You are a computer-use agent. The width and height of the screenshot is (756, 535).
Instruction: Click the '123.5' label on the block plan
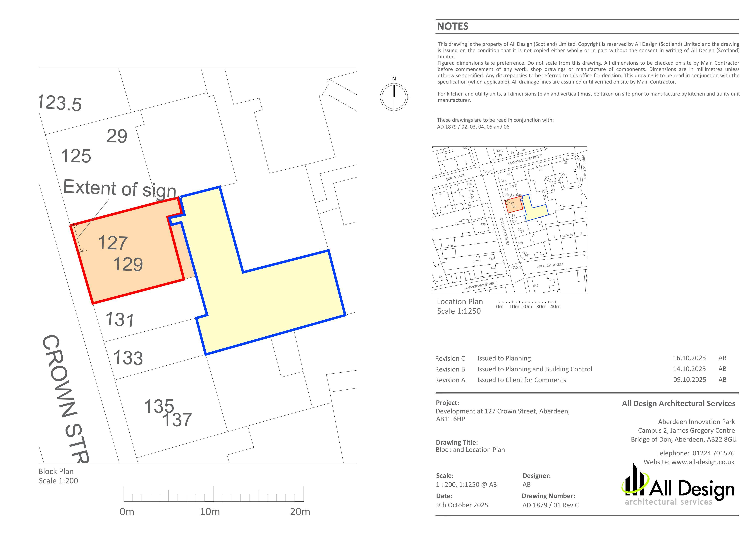60,103
